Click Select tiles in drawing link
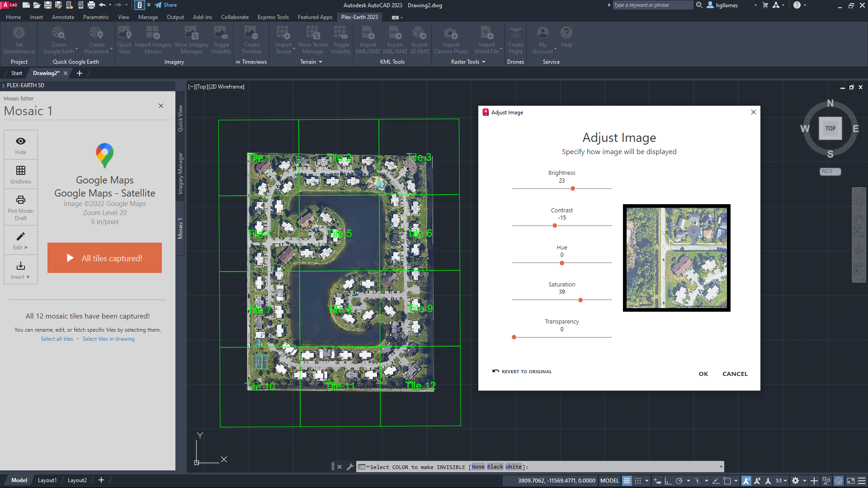 108,339
